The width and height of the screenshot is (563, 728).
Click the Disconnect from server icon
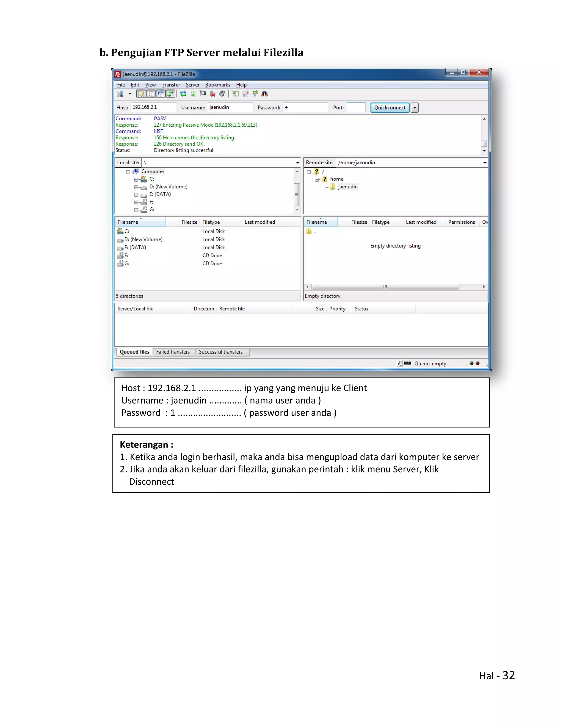pyautogui.click(x=212, y=94)
